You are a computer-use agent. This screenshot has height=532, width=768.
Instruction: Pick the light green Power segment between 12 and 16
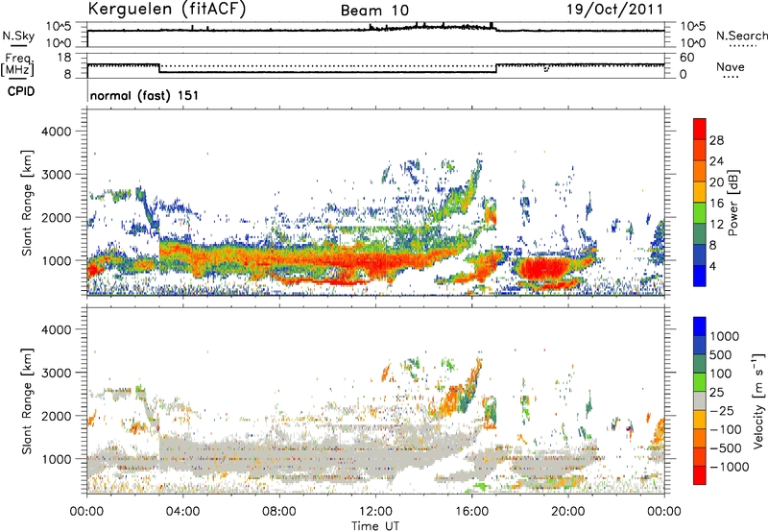700,213
